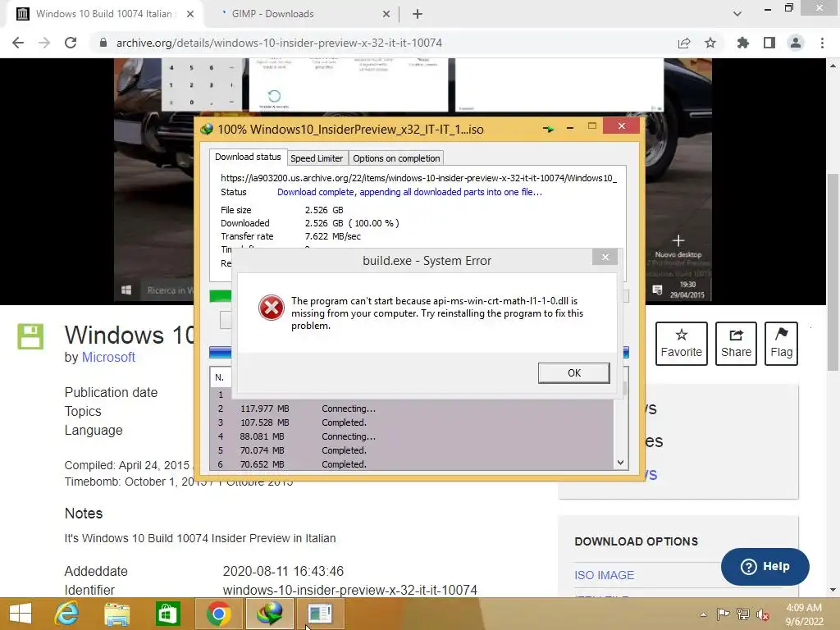Click the download list down scroll arrow
840x630 pixels.
click(x=620, y=463)
